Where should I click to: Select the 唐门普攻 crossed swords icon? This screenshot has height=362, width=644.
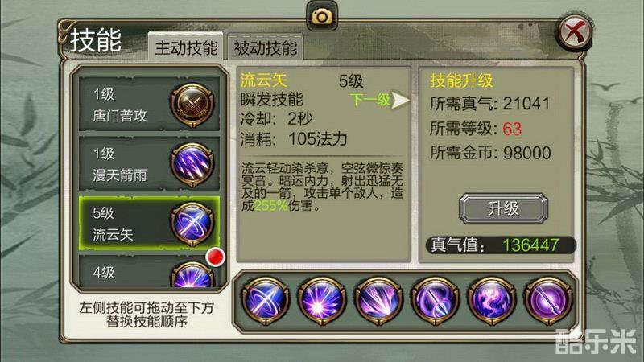[x=192, y=105]
